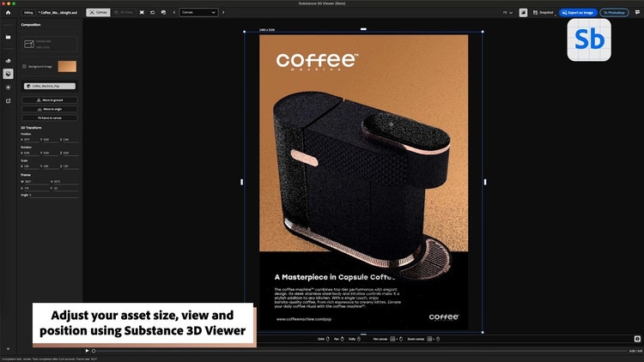Click the timeline scrub bar
The width and height of the screenshot is (644, 362).
[361, 351]
